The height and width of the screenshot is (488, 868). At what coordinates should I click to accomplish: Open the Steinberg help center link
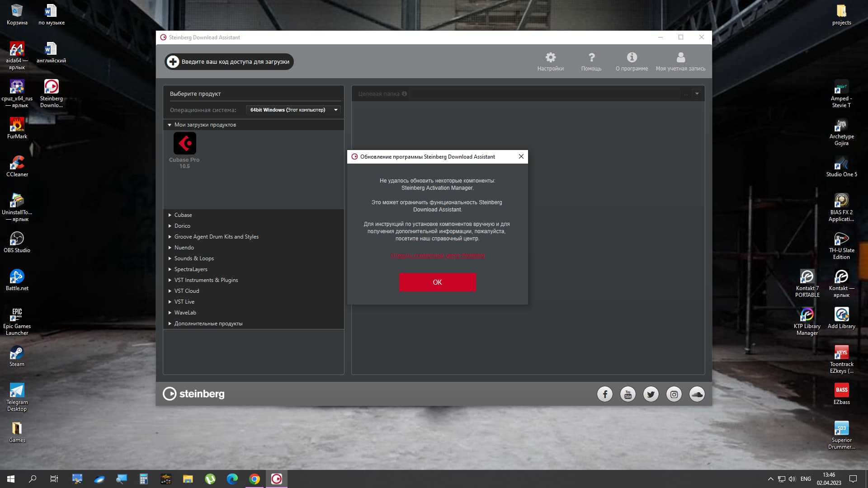(x=438, y=255)
